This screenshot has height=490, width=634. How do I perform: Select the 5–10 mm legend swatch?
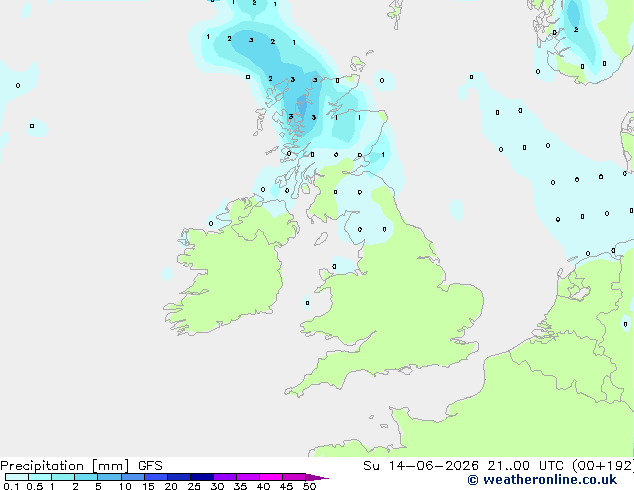[x=109, y=477]
